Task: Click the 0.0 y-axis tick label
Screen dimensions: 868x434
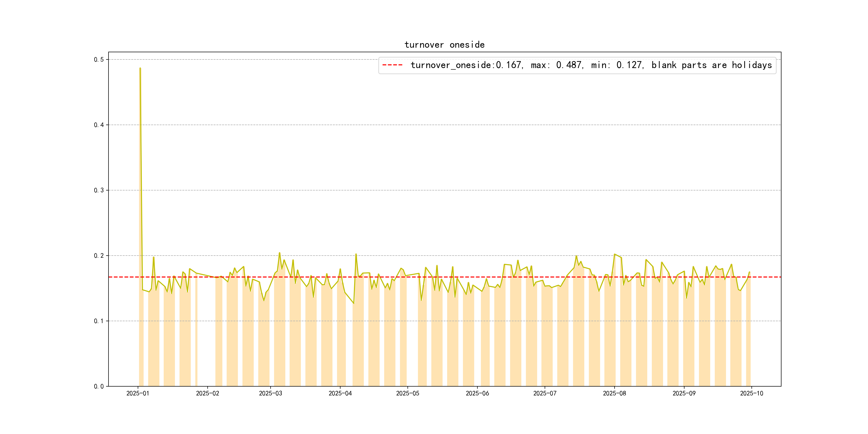Action: [99, 387]
